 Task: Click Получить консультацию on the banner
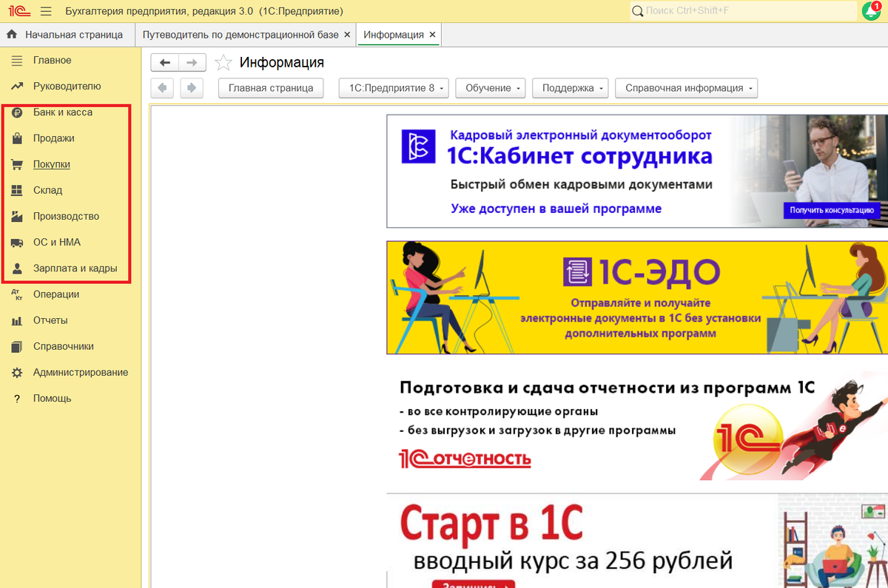[x=832, y=210]
